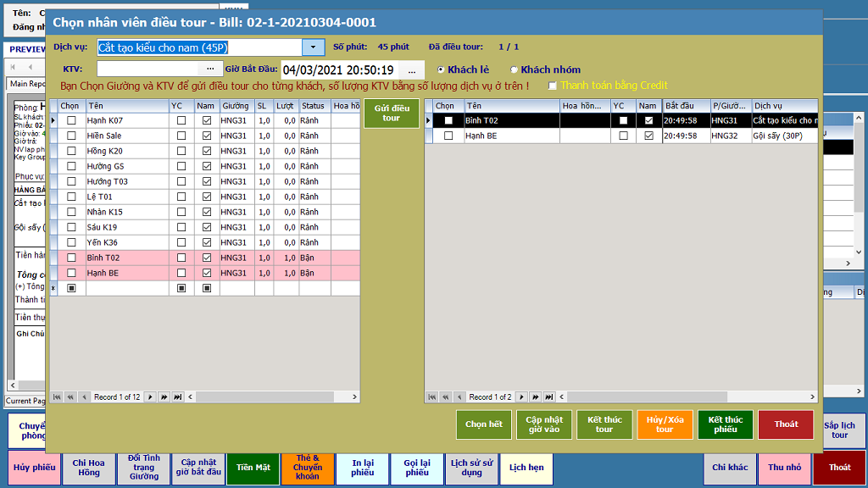
Task: Expand the Dịch vụ dropdown list
Action: (x=314, y=47)
